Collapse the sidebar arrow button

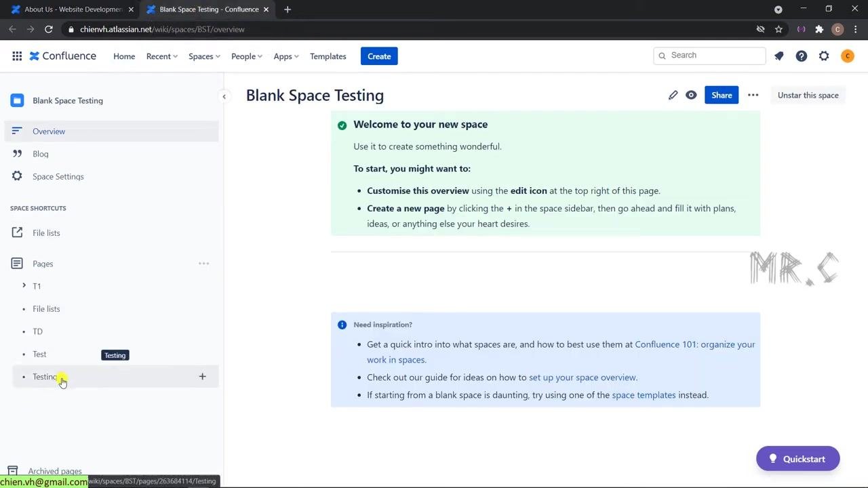(x=224, y=96)
